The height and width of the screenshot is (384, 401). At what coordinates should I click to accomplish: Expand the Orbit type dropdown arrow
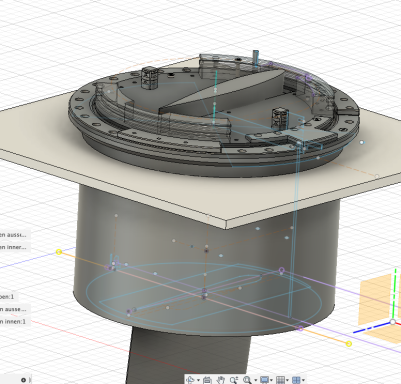coord(198,380)
